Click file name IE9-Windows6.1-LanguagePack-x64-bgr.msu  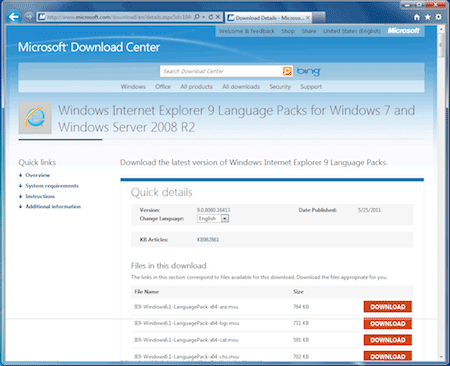coord(187,323)
